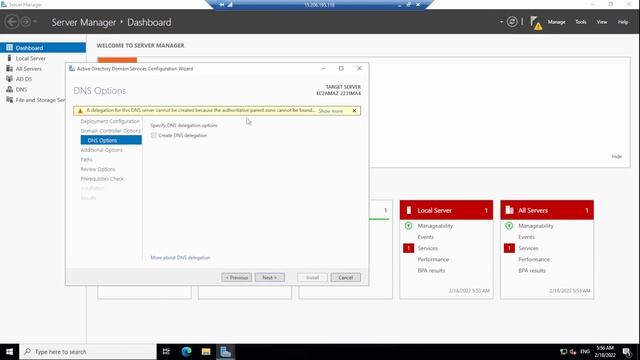The image size is (640, 360).
Task: Click the wizard title bar icon
Action: pyautogui.click(x=72, y=69)
